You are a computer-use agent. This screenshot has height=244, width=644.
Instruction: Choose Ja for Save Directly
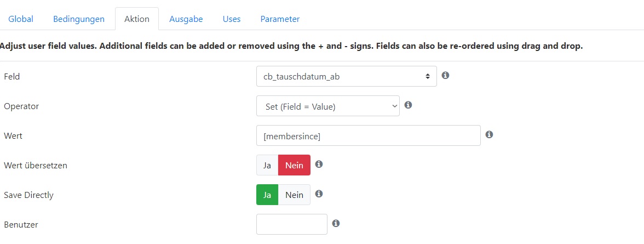(267, 195)
